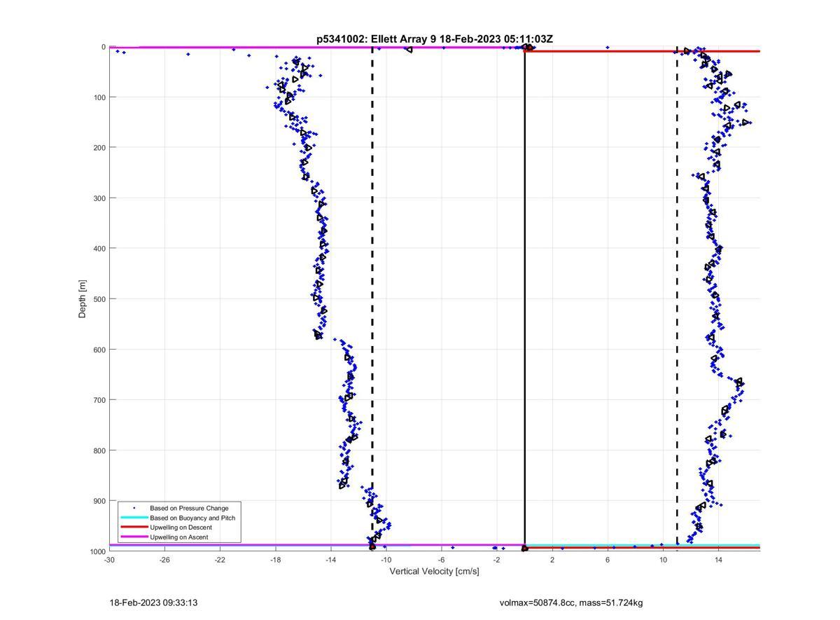Click the depth tick label 700
This screenshot has height=620, width=840.
pyautogui.click(x=99, y=400)
